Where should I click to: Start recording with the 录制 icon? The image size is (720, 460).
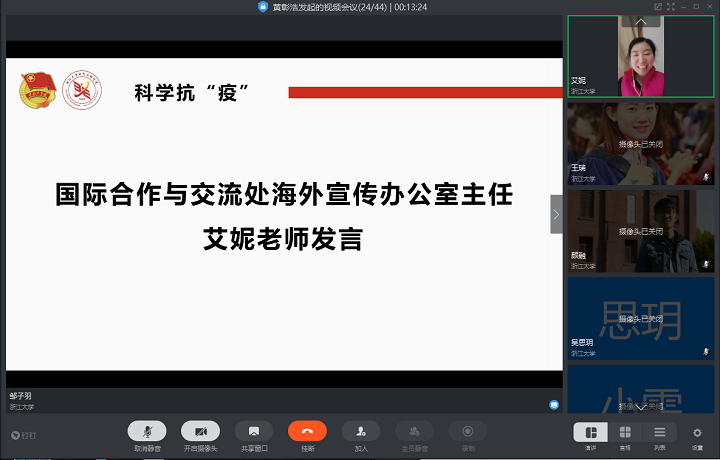(x=467, y=431)
